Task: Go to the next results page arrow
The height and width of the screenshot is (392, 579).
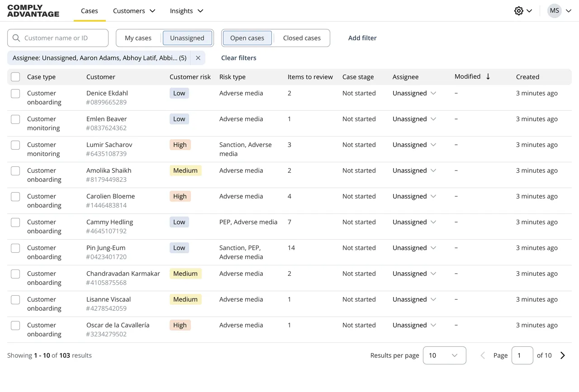Action: [563, 355]
